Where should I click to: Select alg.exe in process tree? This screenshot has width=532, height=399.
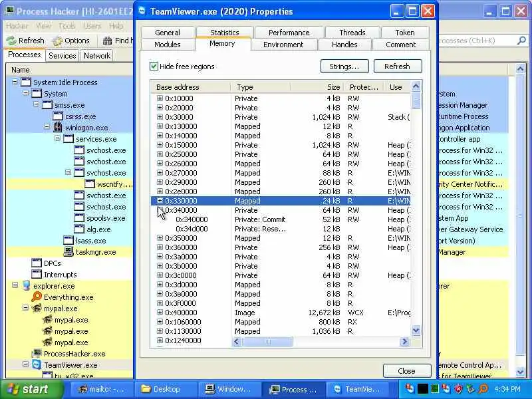(x=98, y=229)
